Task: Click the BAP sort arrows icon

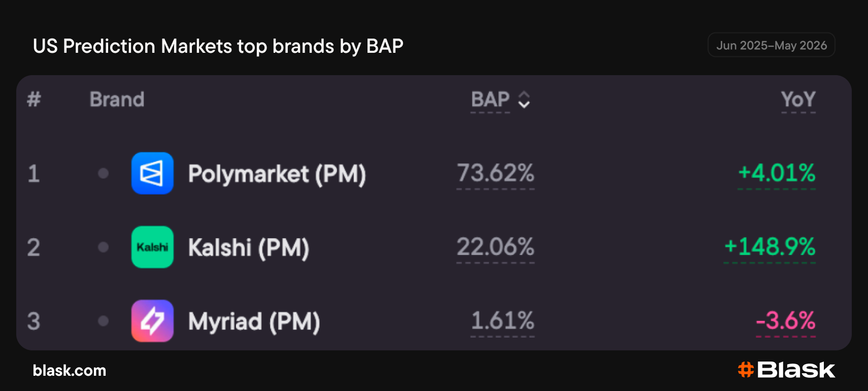Action: coord(524,100)
